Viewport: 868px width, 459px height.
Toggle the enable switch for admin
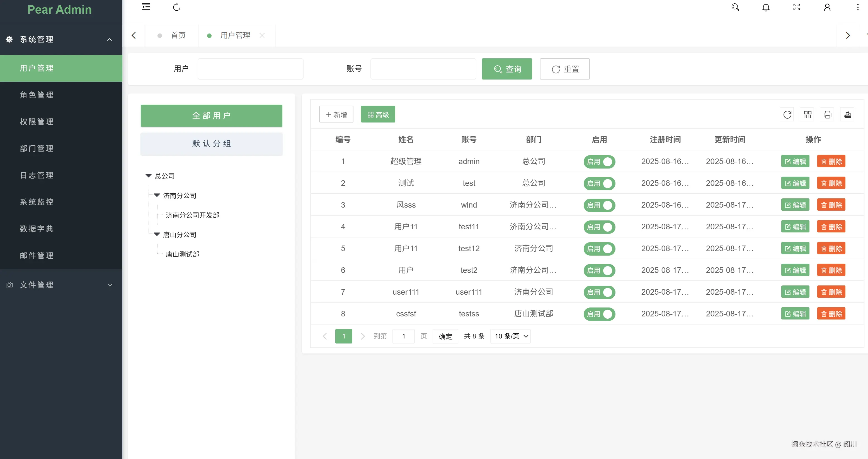pyautogui.click(x=600, y=162)
